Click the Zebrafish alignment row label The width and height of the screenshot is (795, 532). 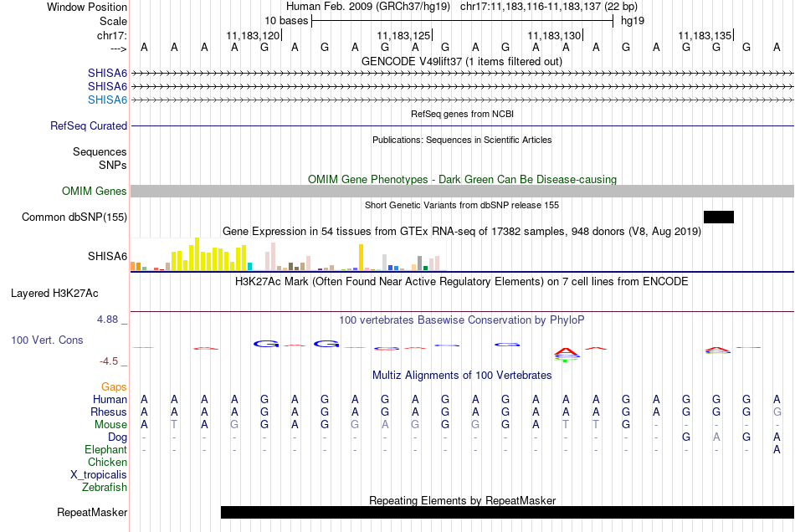coord(105,488)
